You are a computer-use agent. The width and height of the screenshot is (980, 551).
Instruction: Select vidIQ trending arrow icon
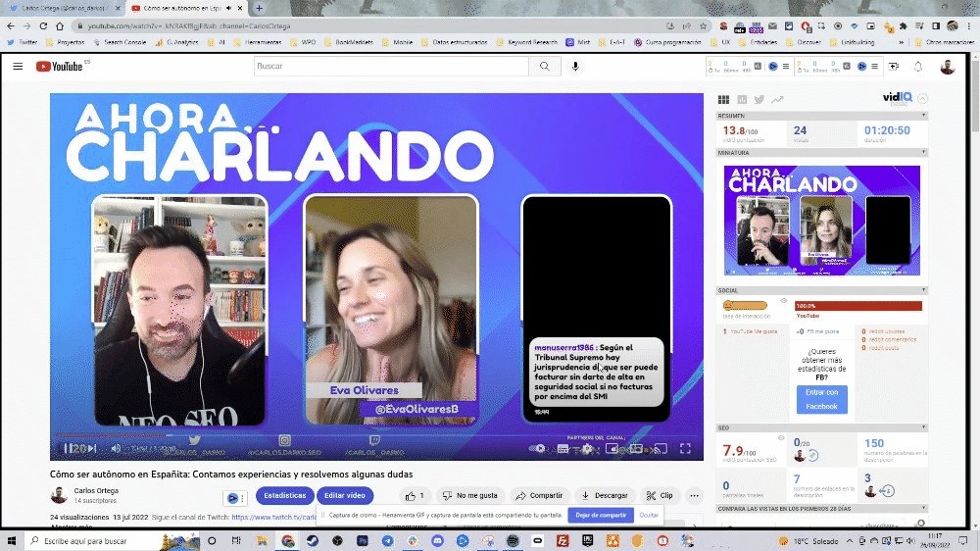[777, 99]
